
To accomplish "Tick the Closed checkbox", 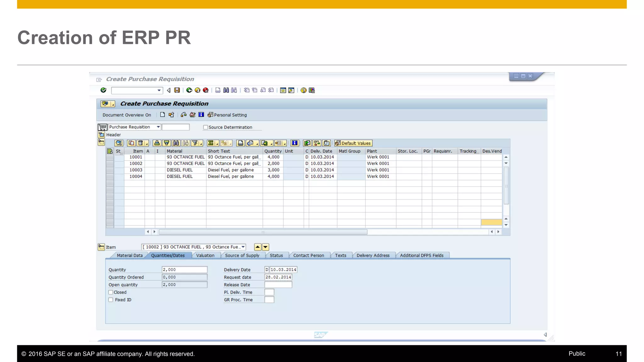I will [111, 292].
